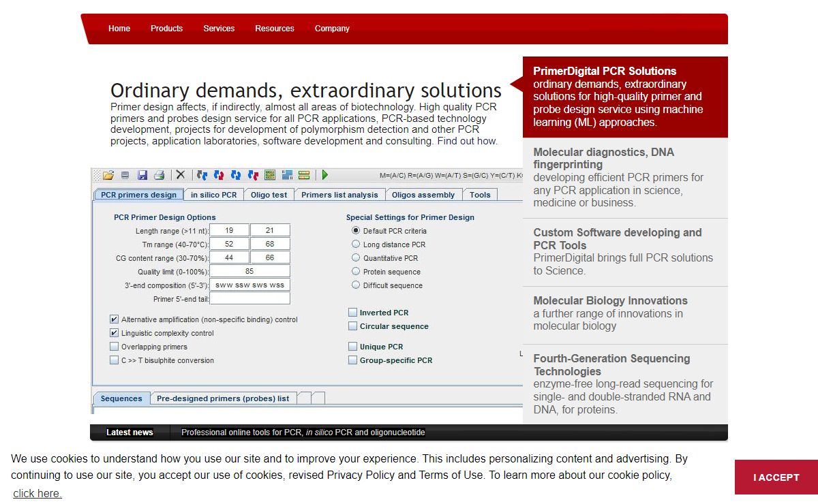Screen dimensions: 818x504
Task: Open Primers list analysis tab
Action: tap(339, 195)
